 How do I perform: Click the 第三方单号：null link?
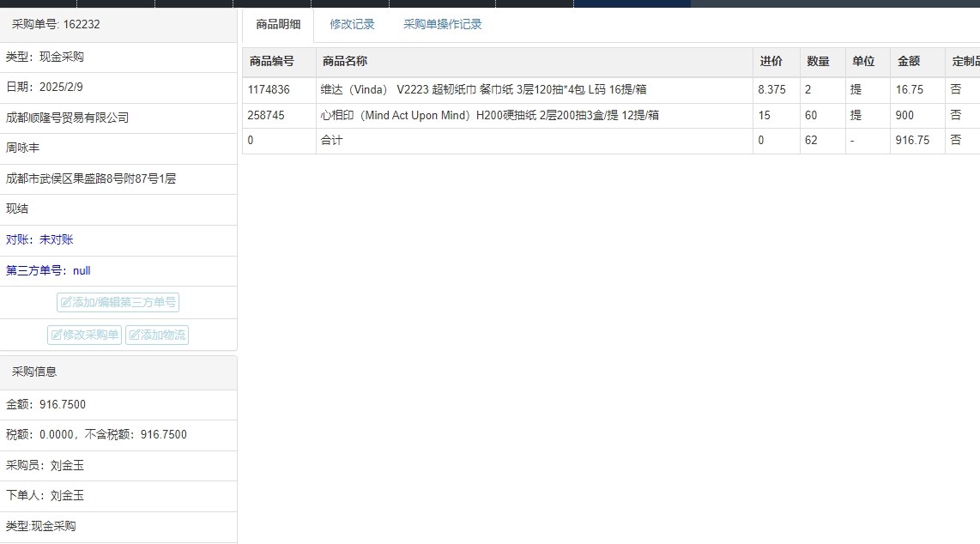pos(48,270)
